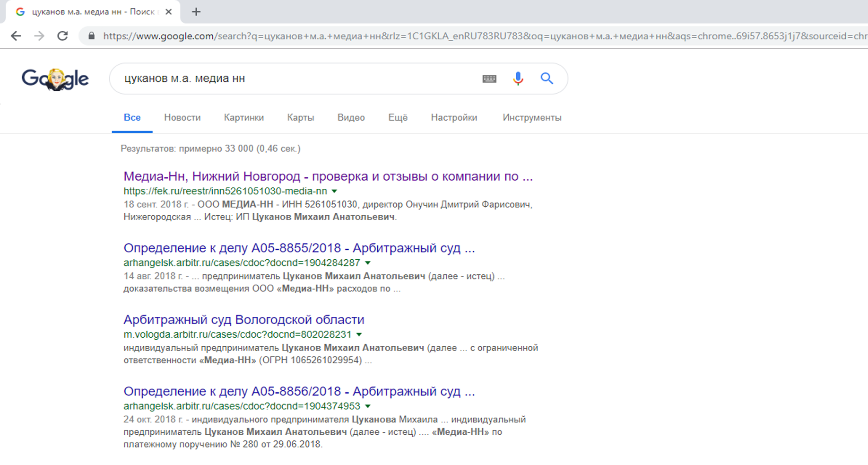
Task: Click the address bar URL
Action: pyautogui.click(x=485, y=36)
